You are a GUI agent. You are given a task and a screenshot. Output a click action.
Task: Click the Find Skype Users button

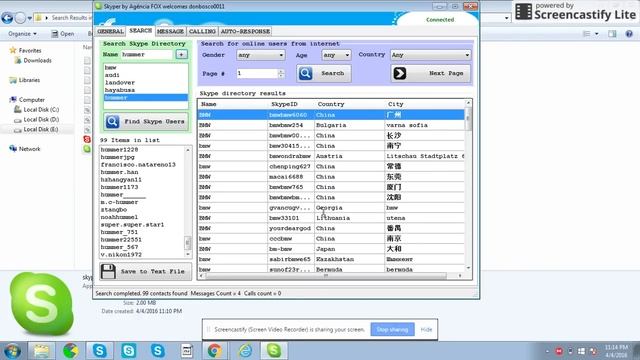point(146,122)
